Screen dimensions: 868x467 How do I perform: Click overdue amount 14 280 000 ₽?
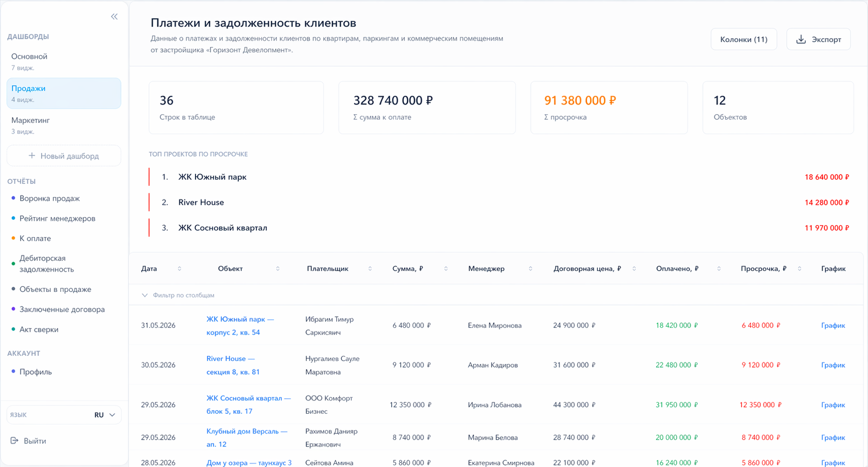tap(827, 203)
